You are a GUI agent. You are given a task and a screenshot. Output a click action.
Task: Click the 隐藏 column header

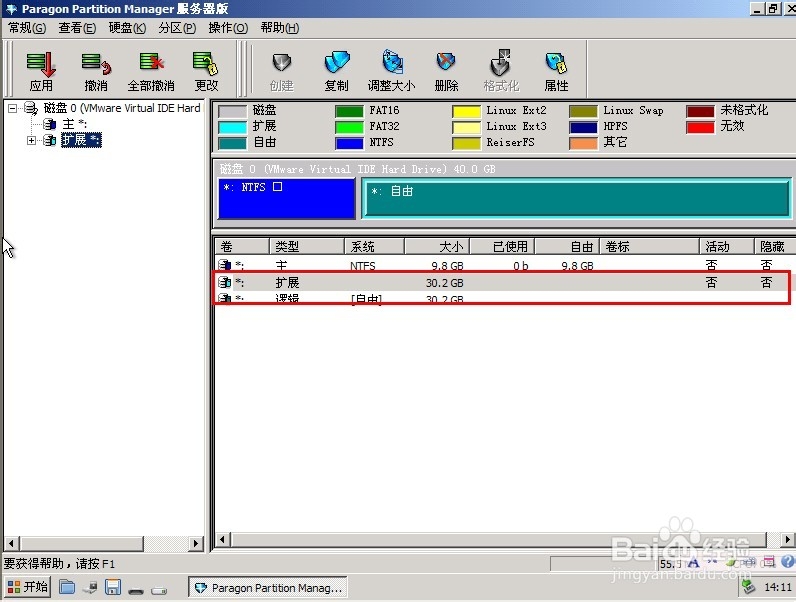tap(775, 246)
